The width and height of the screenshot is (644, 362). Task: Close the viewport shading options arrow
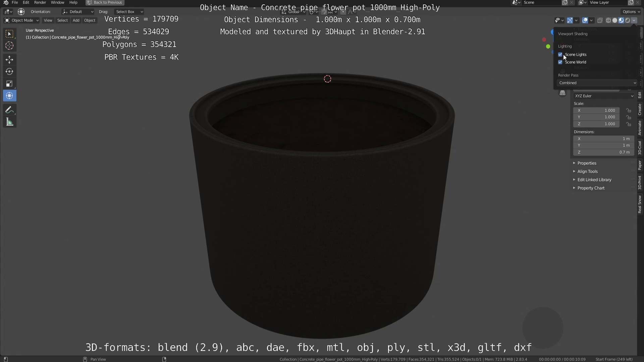634,20
